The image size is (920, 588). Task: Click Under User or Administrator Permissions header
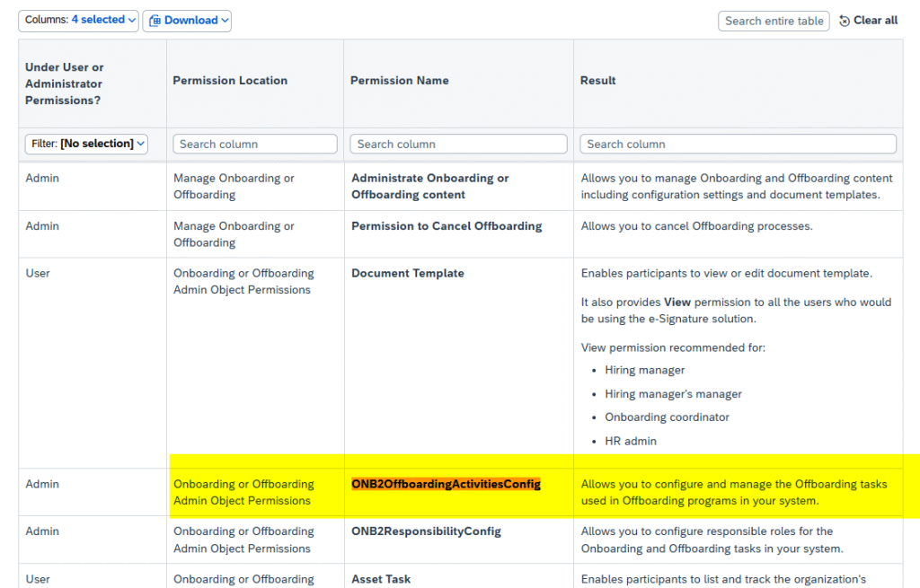point(65,83)
